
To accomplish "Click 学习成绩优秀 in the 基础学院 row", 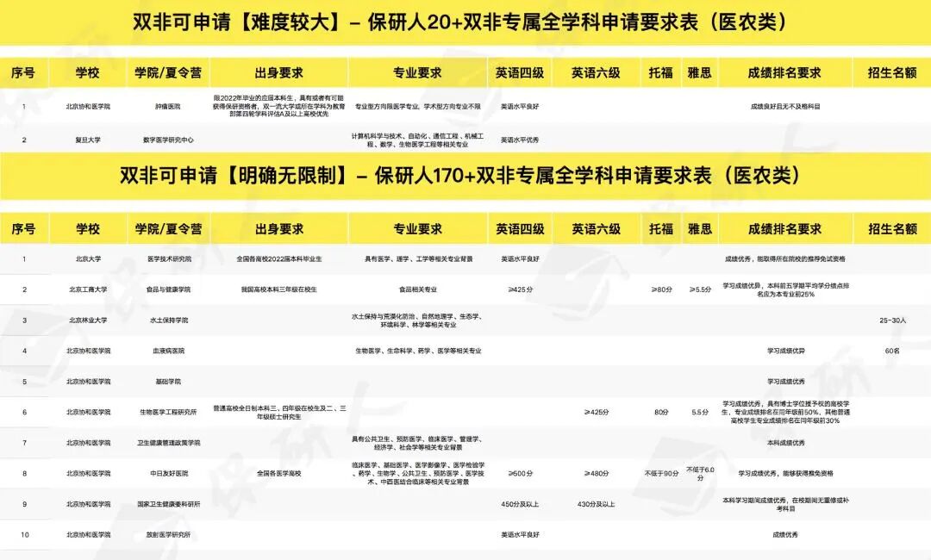I will pos(785,382).
